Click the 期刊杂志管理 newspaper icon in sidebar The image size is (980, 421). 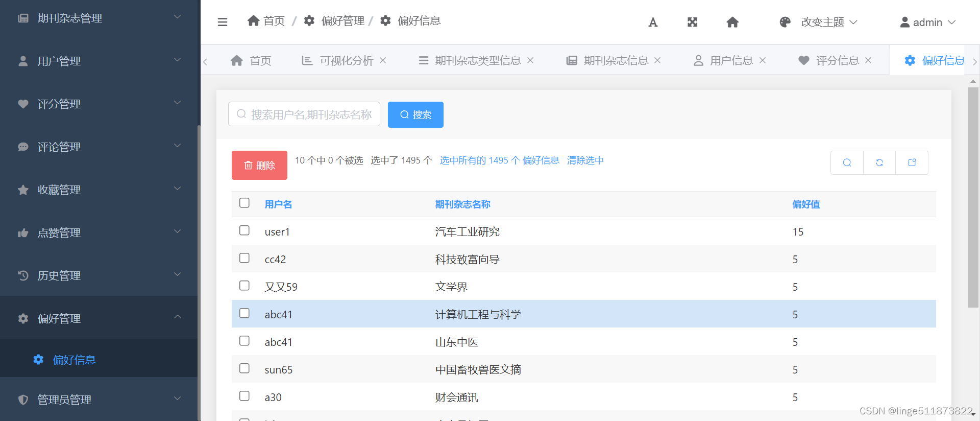pos(23,18)
